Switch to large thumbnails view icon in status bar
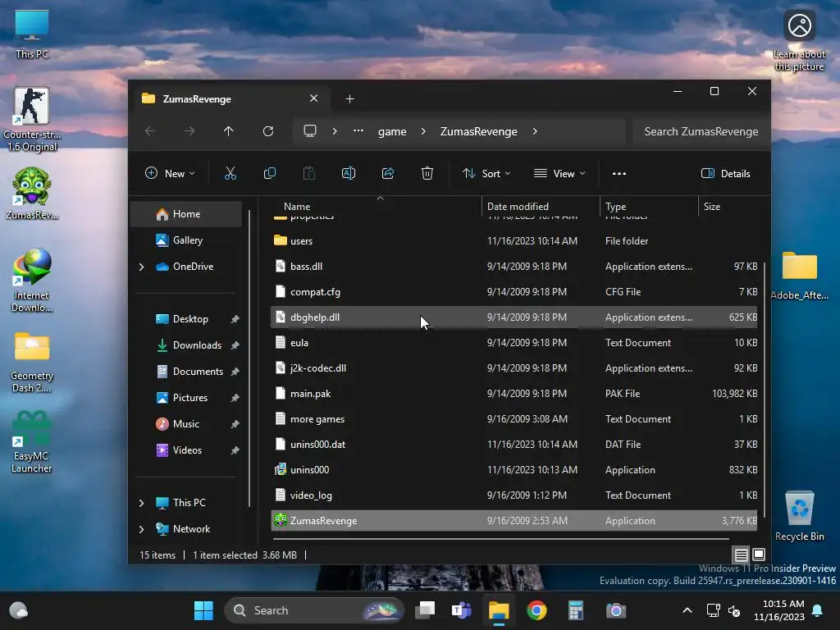Viewport: 840px width, 630px height. (x=759, y=555)
